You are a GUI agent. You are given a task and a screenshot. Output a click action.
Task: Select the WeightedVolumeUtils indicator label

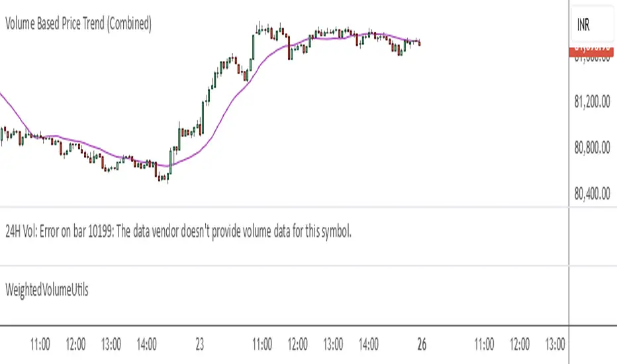[x=46, y=289]
